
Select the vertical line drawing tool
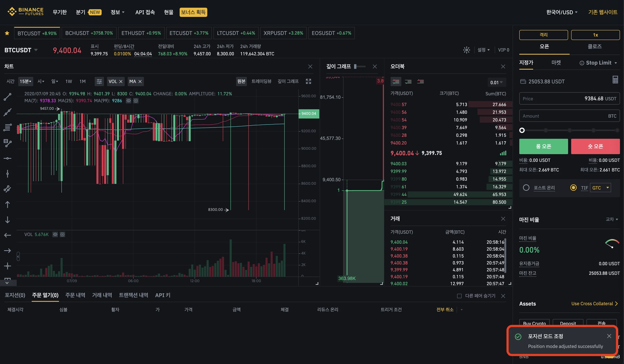click(x=8, y=174)
